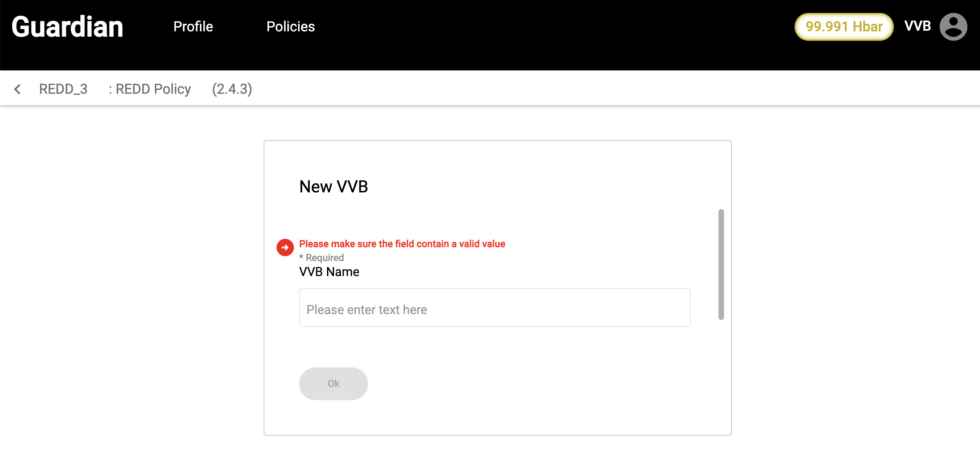Click the empty area right of the Ok button
This screenshot has height=465, width=980.
tap(532, 383)
